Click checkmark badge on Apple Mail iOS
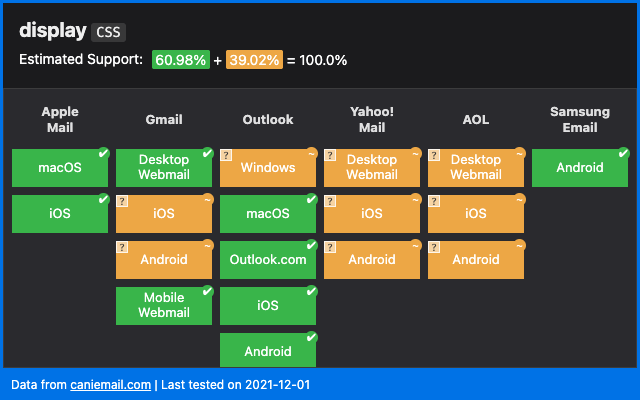The width and height of the screenshot is (640, 400). point(104,199)
